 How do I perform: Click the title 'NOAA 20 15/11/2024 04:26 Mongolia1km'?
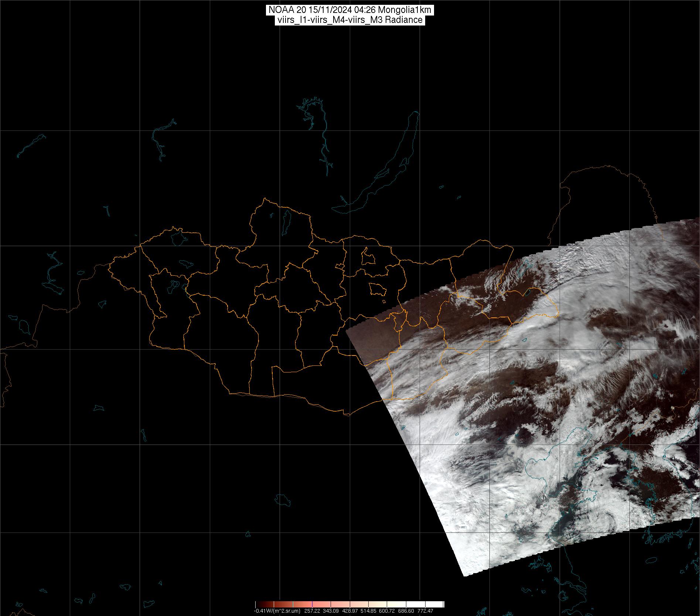pyautogui.click(x=350, y=10)
